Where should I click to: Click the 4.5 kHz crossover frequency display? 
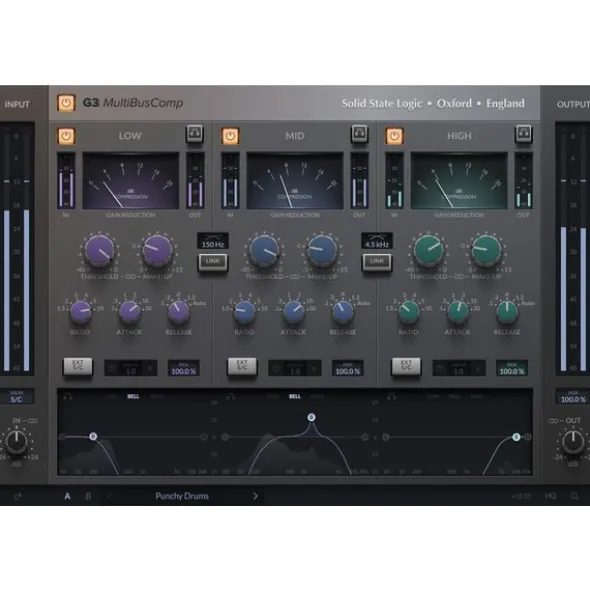(377, 241)
